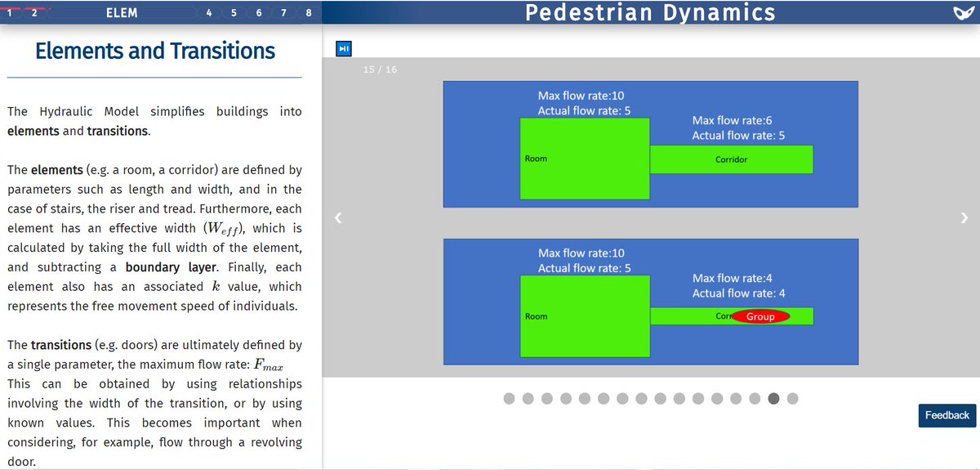The image size is (980, 470).
Task: Click the 15 / 16 slide counter
Action: (x=380, y=69)
